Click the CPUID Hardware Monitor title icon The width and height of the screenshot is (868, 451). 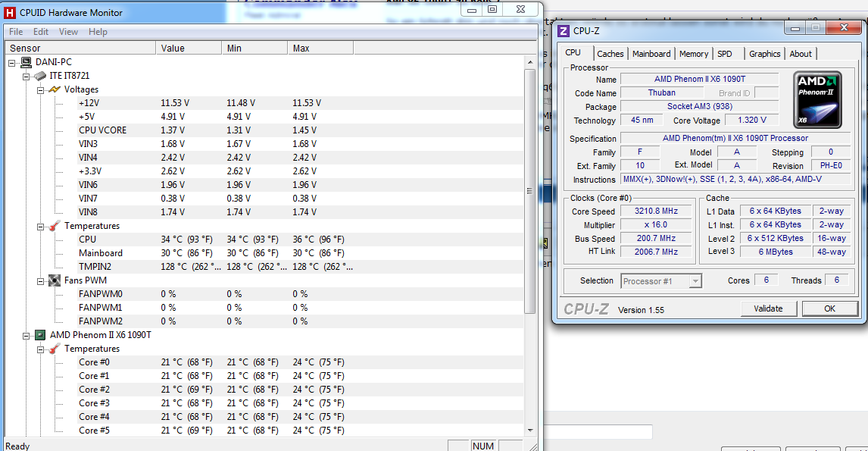click(x=10, y=12)
